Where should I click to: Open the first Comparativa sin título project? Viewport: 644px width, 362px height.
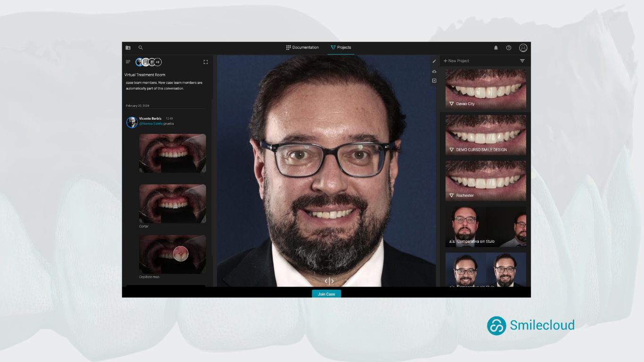[x=486, y=226]
